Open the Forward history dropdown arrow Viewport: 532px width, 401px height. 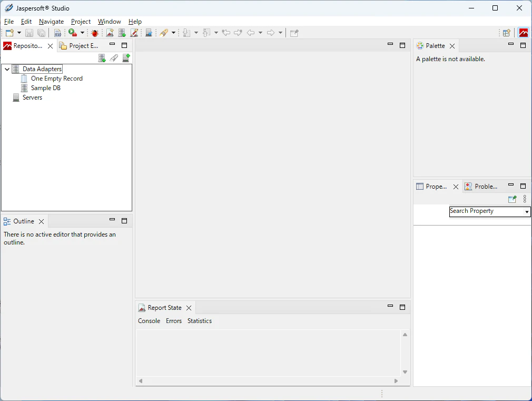click(280, 33)
